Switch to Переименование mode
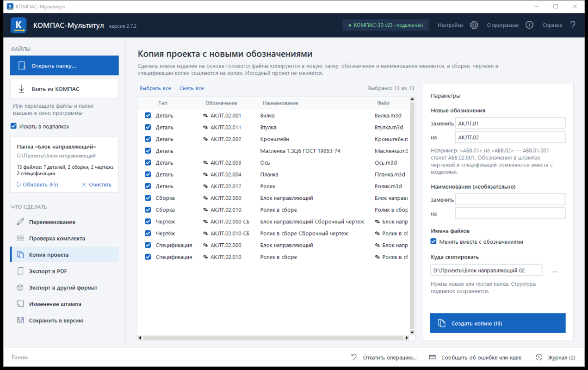The image size is (588, 370). pyautogui.click(x=65, y=222)
